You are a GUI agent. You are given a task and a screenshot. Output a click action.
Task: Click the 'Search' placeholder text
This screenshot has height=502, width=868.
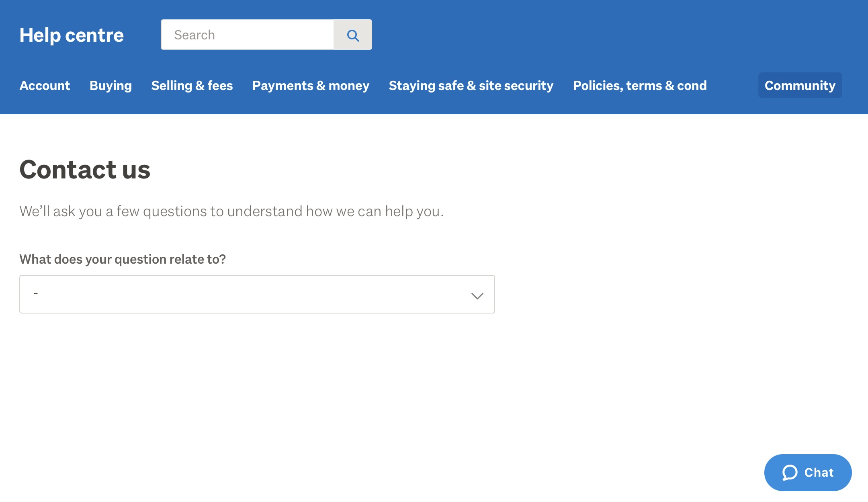coord(194,35)
